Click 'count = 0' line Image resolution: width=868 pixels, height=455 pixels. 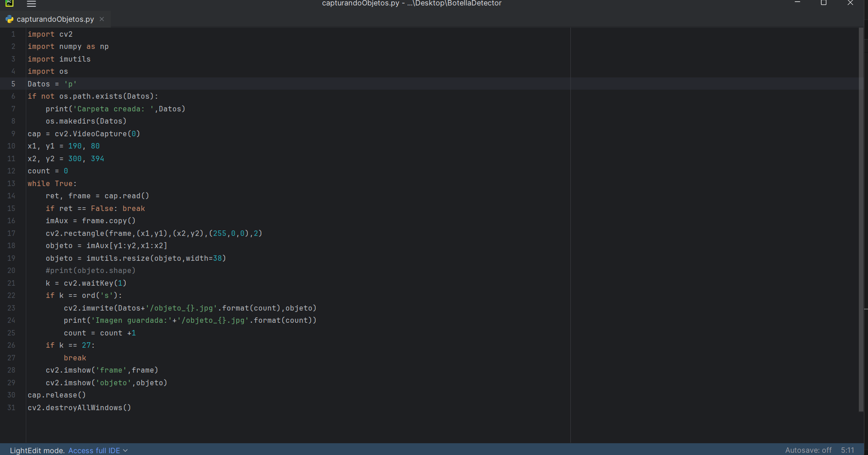(48, 171)
